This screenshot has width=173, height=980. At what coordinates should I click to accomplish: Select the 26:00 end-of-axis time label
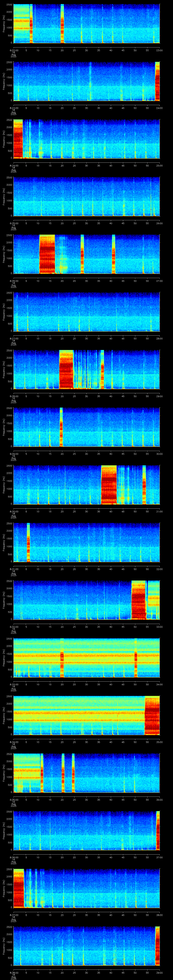[x=160, y=223]
